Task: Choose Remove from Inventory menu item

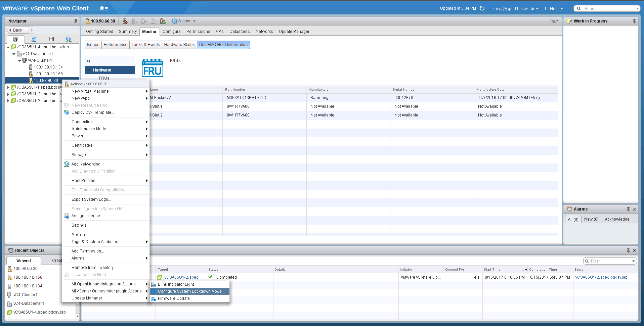Action: pos(106,268)
